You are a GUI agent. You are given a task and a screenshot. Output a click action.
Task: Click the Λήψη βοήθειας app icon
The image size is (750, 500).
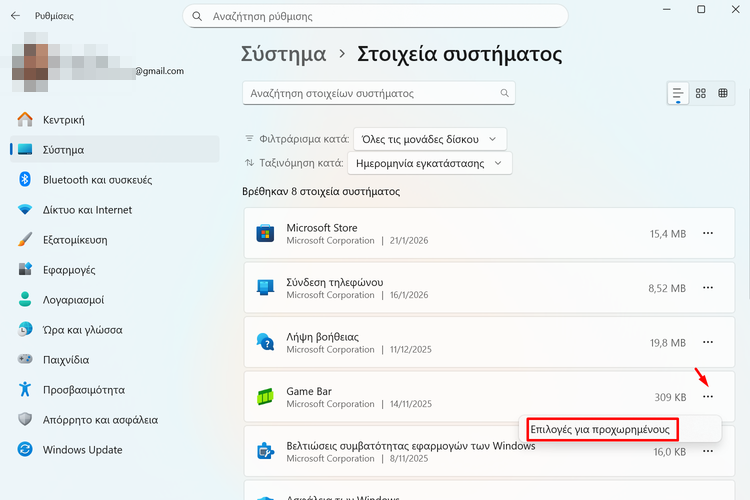coord(265,343)
